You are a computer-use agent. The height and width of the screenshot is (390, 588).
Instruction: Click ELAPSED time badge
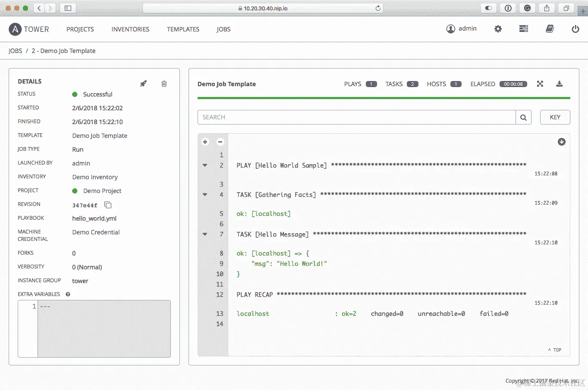[513, 84]
